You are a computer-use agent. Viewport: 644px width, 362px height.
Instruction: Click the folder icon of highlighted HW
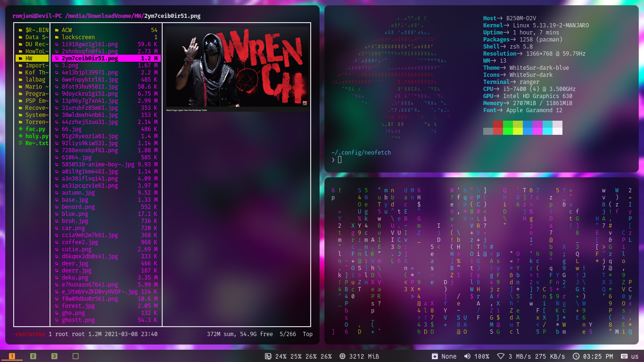coord(20,58)
